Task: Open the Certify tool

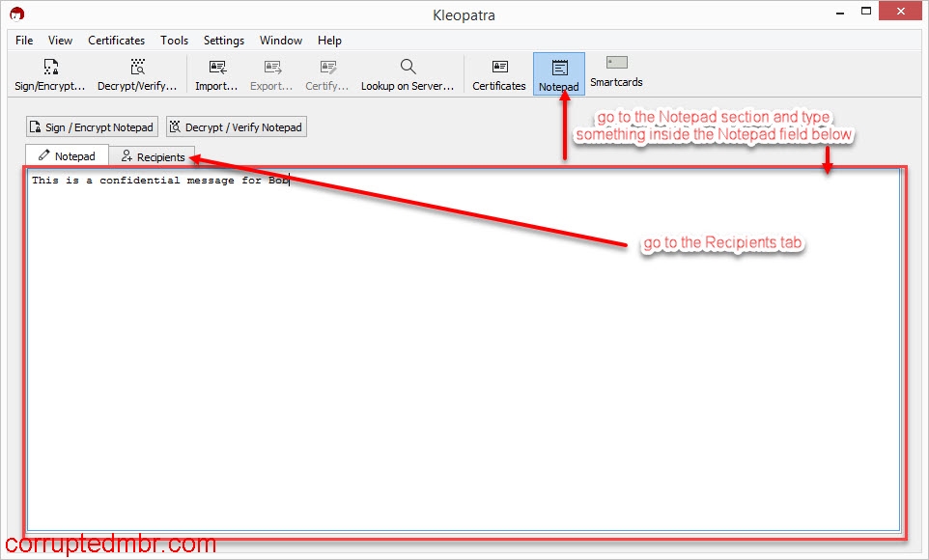Action: point(326,72)
